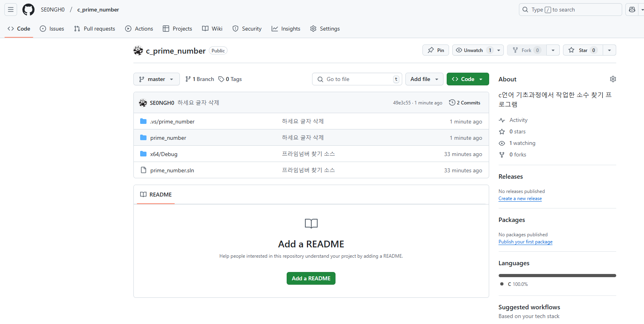Screen dimensions: 644x324
Task: Open the .vs/prime_number folder icon
Action: [143, 121]
